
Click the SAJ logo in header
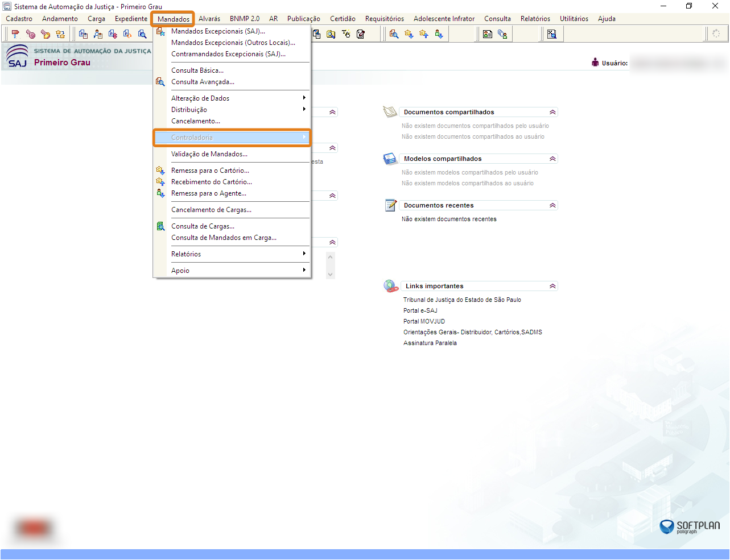click(17, 56)
